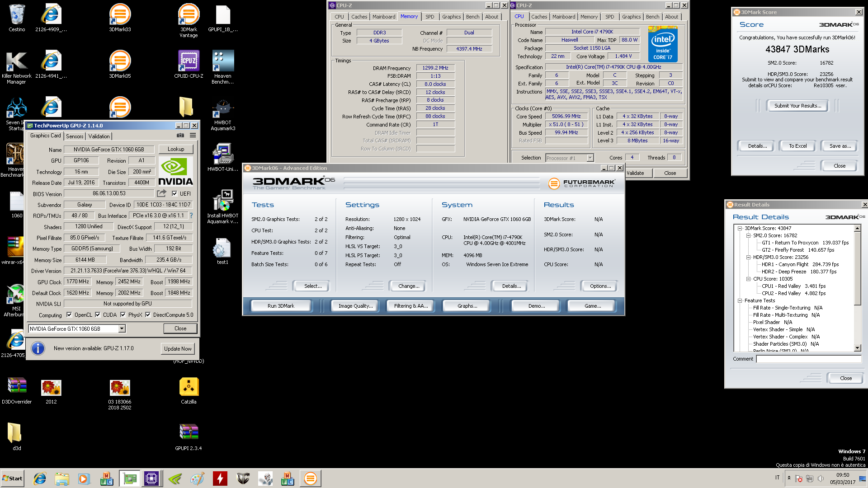Open the 3DMark03 desktop shortcut
The width and height of the screenshot is (868, 488).
[x=120, y=18]
